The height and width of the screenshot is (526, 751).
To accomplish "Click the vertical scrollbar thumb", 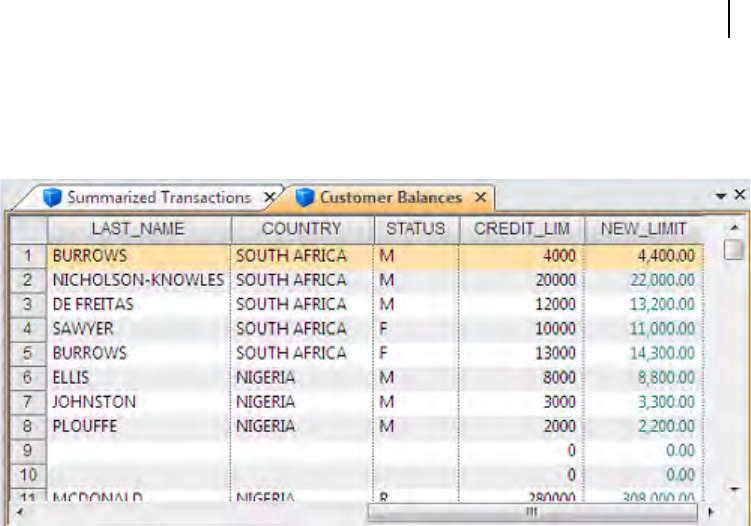I will click(734, 250).
